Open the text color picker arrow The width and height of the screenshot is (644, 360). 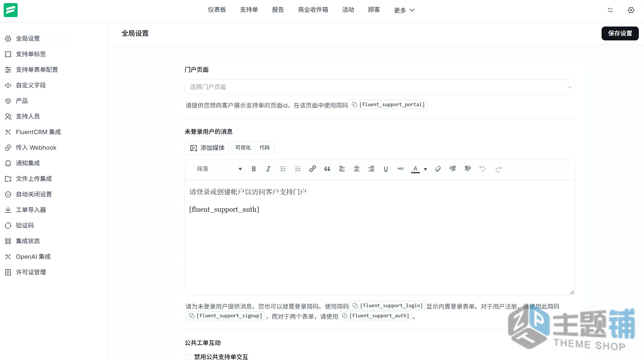pos(425,169)
